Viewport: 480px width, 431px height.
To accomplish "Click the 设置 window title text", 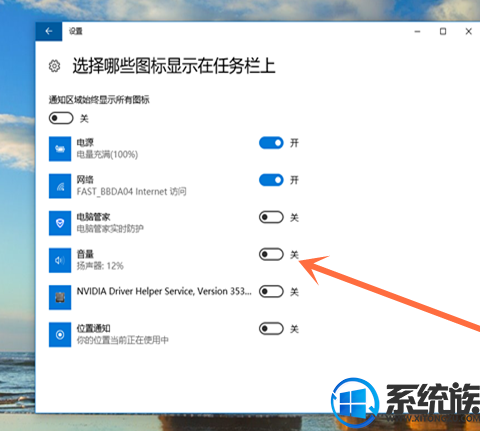I will point(76,31).
